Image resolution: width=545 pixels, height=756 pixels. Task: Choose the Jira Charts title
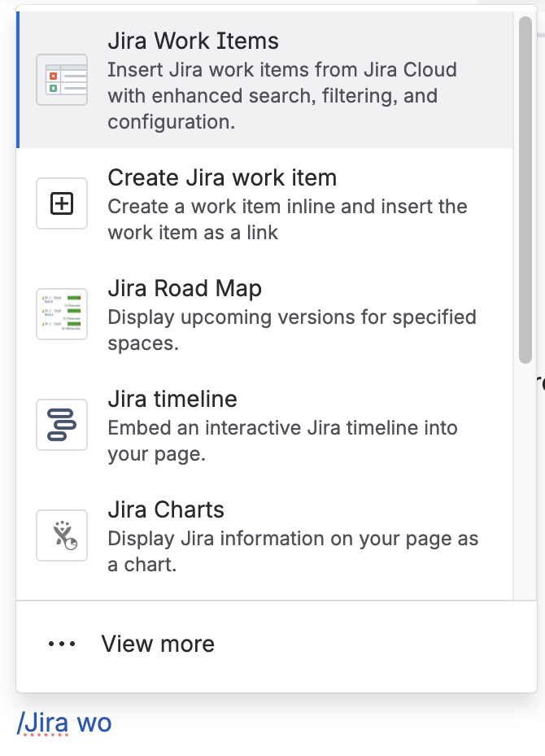coord(166,510)
